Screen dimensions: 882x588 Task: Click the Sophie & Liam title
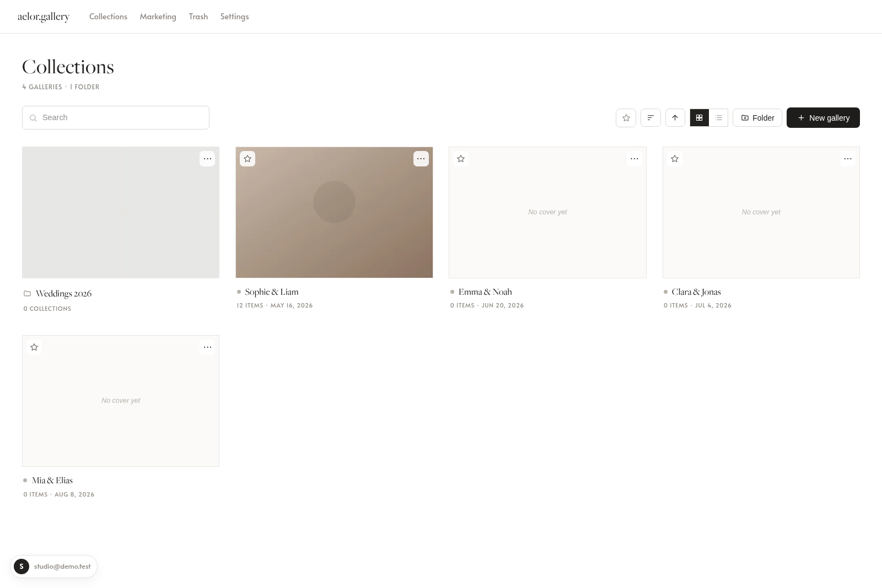pyautogui.click(x=272, y=292)
